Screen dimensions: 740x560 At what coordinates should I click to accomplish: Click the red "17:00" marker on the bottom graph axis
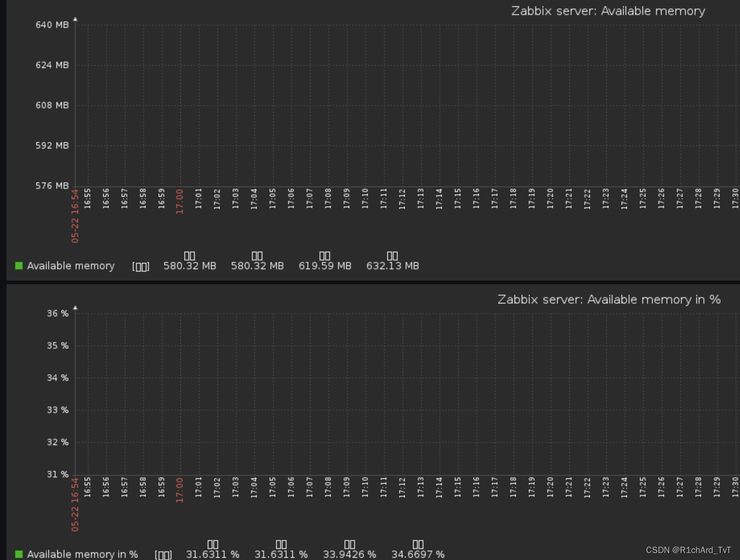[180, 489]
